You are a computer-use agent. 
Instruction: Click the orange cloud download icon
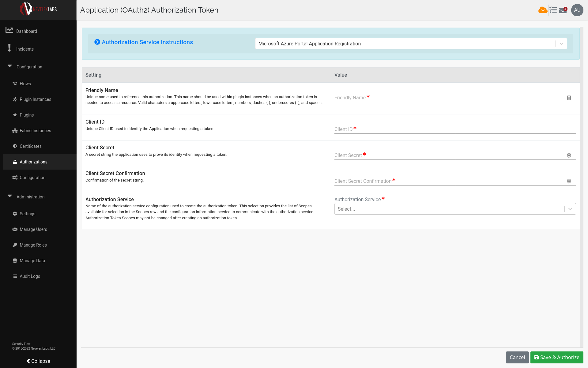point(543,10)
